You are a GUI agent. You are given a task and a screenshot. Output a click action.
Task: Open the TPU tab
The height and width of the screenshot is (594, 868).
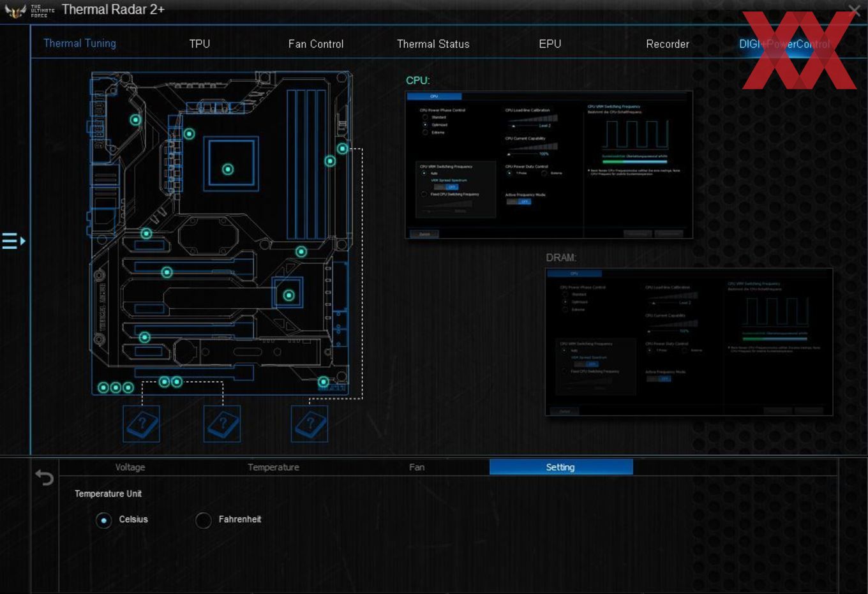click(200, 44)
